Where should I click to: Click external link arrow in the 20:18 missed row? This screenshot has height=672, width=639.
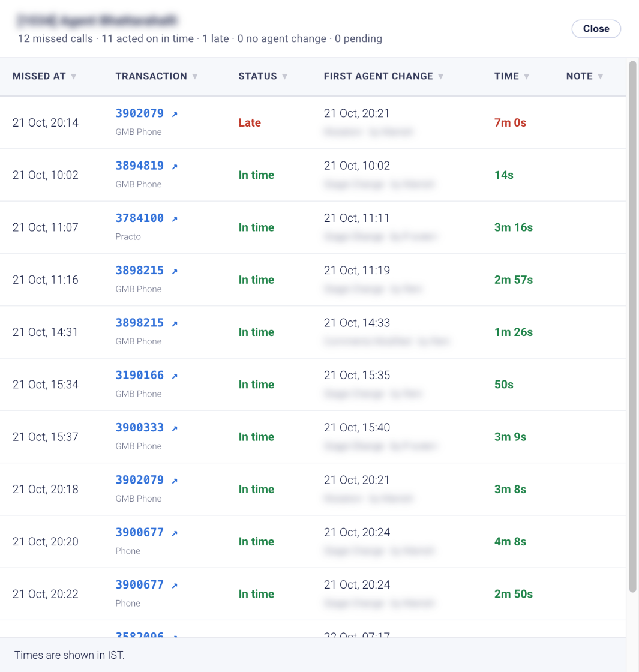coord(175,481)
